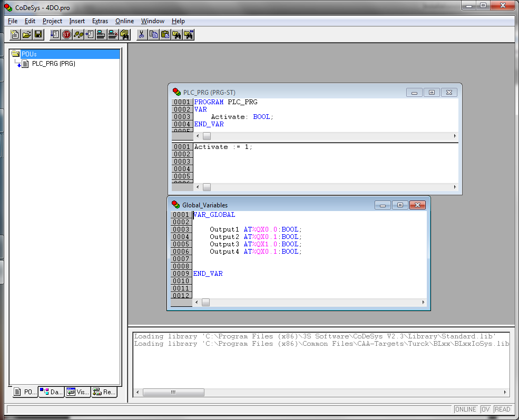This screenshot has height=420, width=519.
Task: Click right scroll arrow in message output pane
Action: tap(505, 392)
